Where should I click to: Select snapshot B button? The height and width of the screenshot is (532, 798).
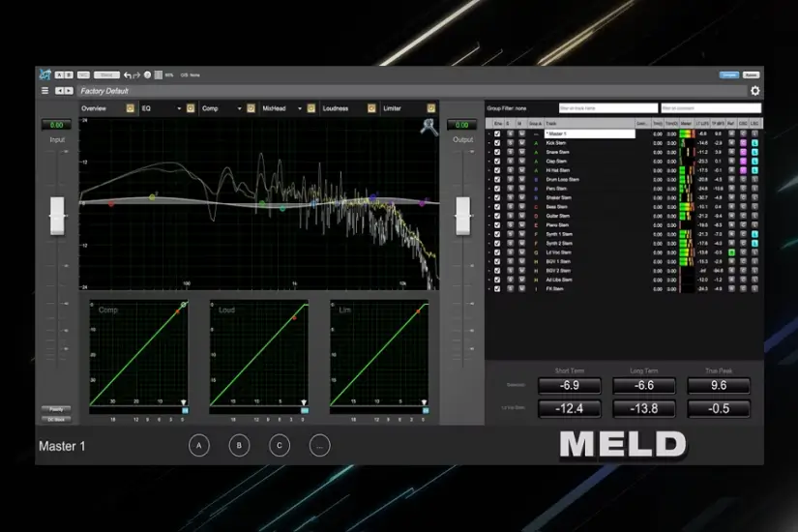pos(239,446)
